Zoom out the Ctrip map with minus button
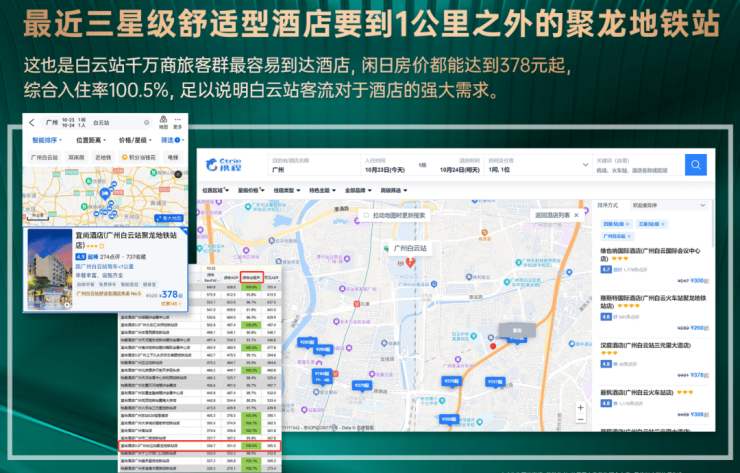740x473 pixels. tap(580, 419)
